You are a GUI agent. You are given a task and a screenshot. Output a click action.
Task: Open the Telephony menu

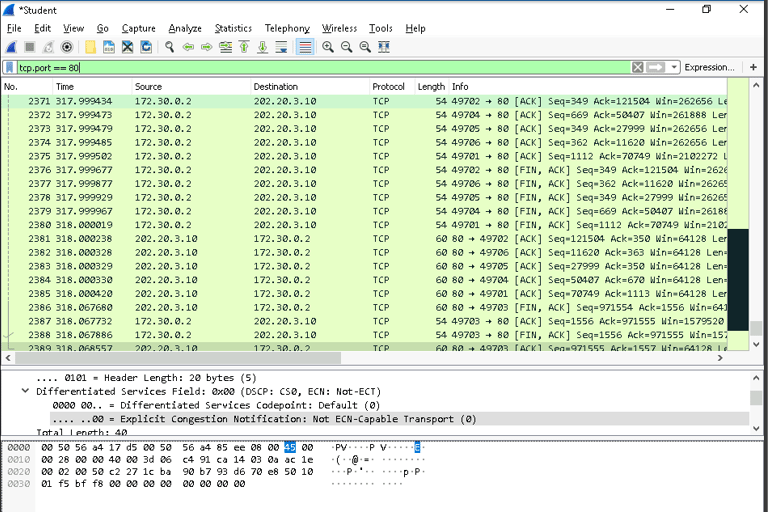pyautogui.click(x=288, y=28)
